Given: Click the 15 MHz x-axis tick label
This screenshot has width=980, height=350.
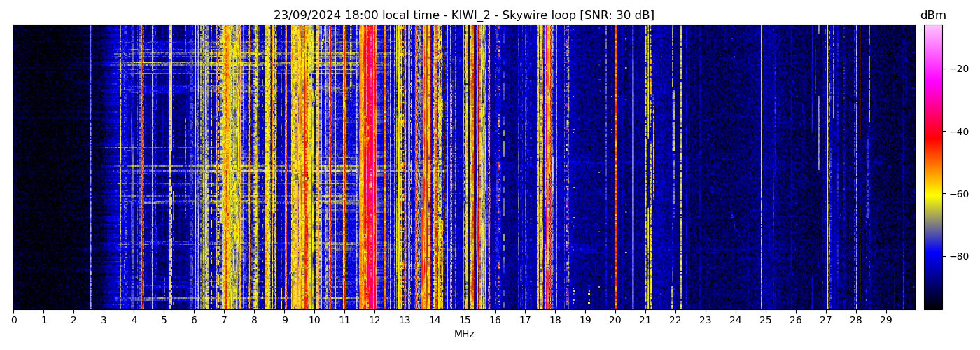Looking at the screenshot, I should coord(465,321).
